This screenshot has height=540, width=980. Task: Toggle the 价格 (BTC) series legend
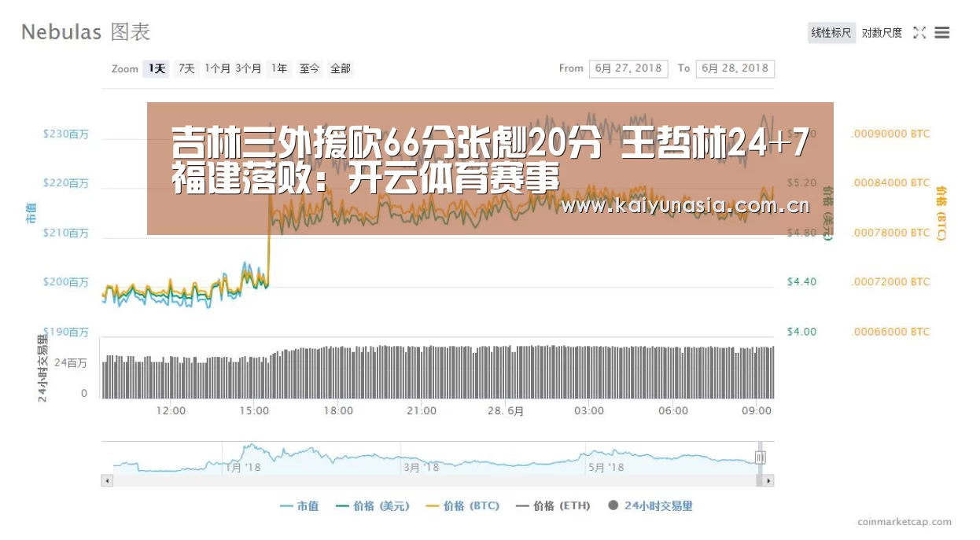(x=462, y=506)
